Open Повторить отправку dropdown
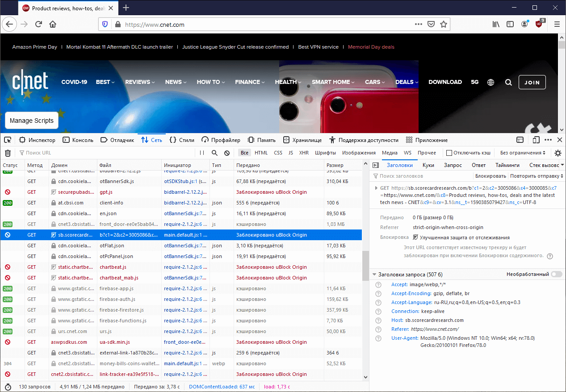566x392 pixels. point(537,176)
